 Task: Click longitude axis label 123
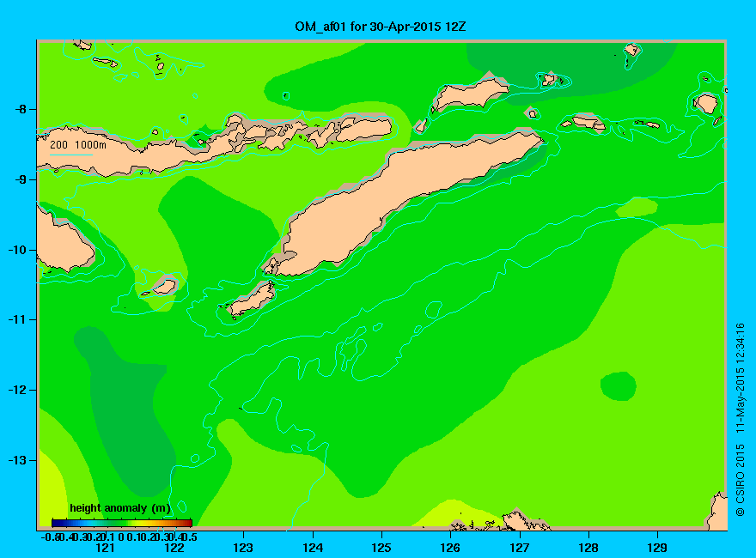tap(243, 548)
